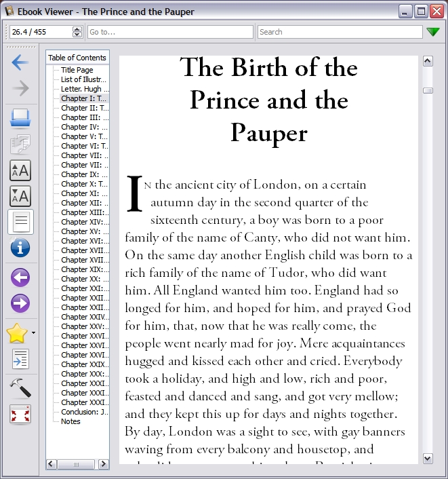Toggle the Table of Contents panel button

pos(21,222)
